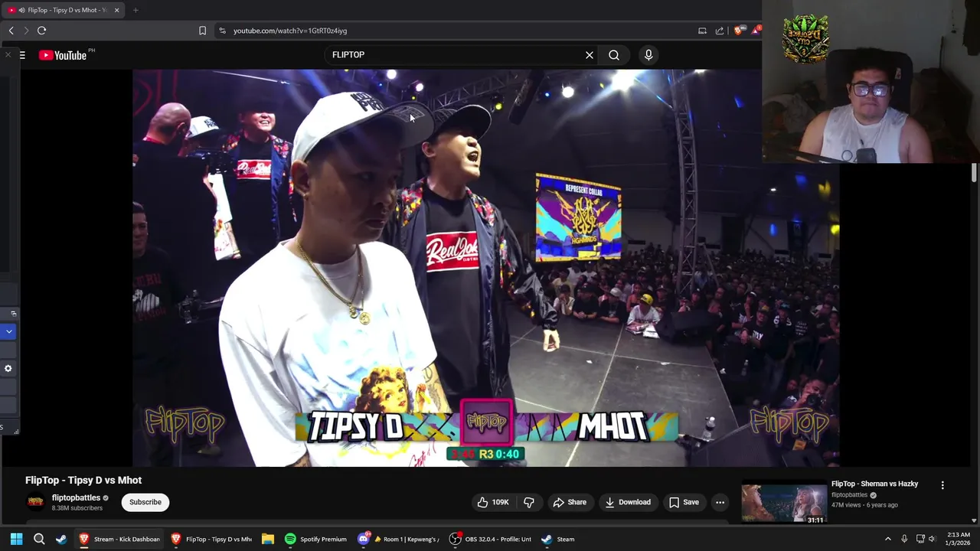The width and height of the screenshot is (980, 551).
Task: Open site settings icon beside URL
Action: coord(222,31)
